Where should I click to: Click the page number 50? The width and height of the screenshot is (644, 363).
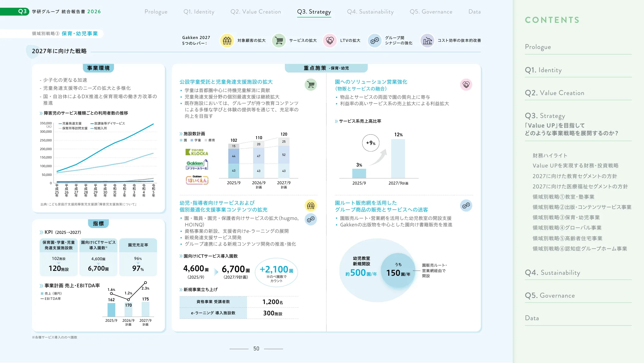(256, 349)
